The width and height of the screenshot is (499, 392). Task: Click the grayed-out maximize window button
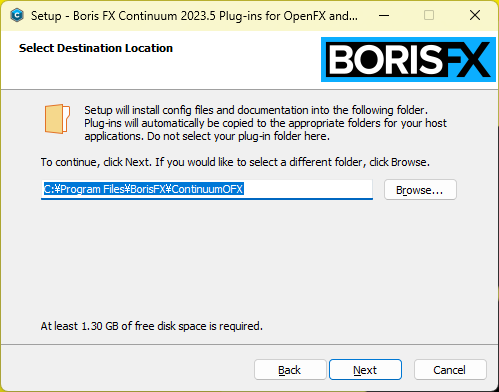(429, 15)
